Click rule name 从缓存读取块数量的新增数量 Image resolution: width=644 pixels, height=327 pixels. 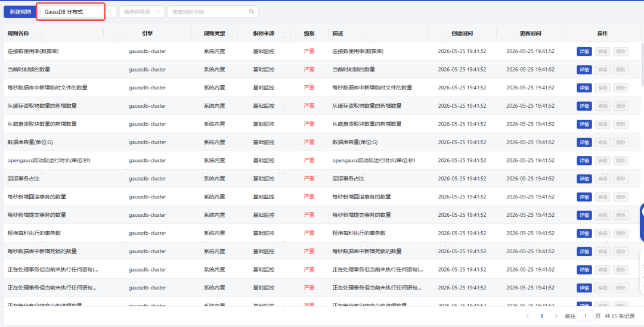[42, 106]
